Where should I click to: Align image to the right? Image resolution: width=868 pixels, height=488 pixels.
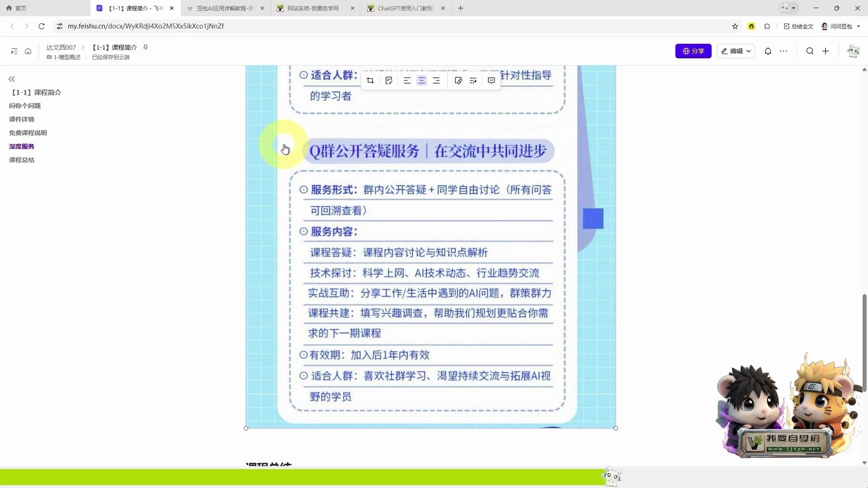436,80
